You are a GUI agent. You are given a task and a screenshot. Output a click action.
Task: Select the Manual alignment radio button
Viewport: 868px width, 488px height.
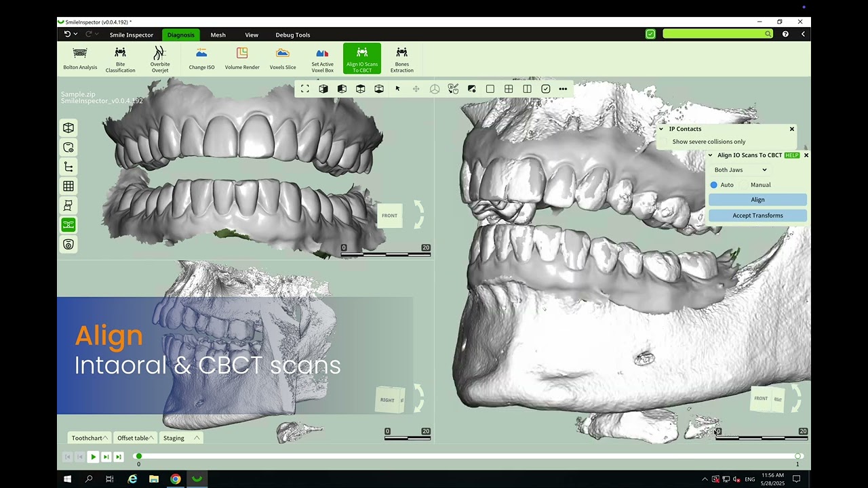(x=745, y=184)
